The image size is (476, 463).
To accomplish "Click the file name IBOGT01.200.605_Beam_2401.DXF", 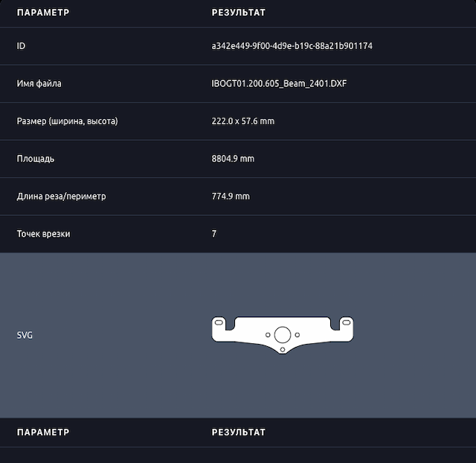I will [279, 83].
